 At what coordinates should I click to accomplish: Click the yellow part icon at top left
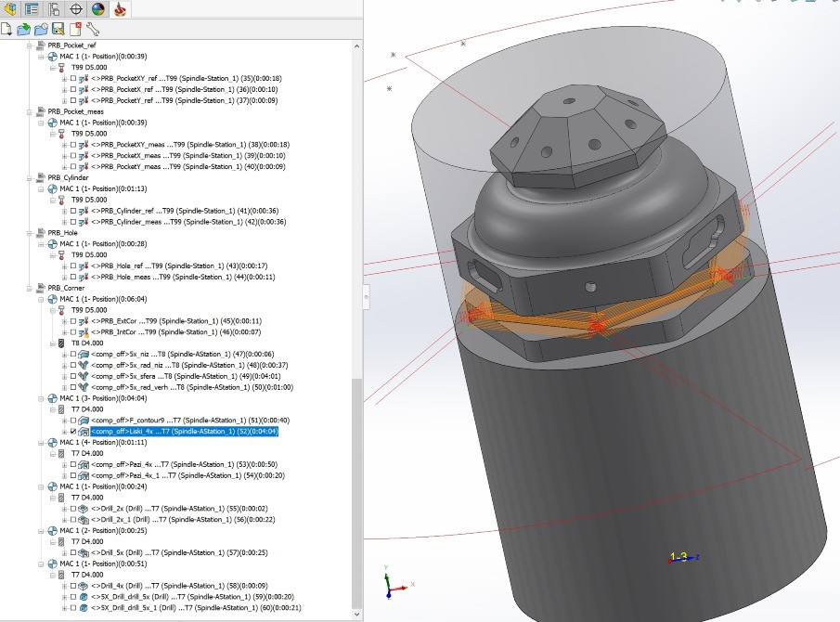[x=10, y=10]
